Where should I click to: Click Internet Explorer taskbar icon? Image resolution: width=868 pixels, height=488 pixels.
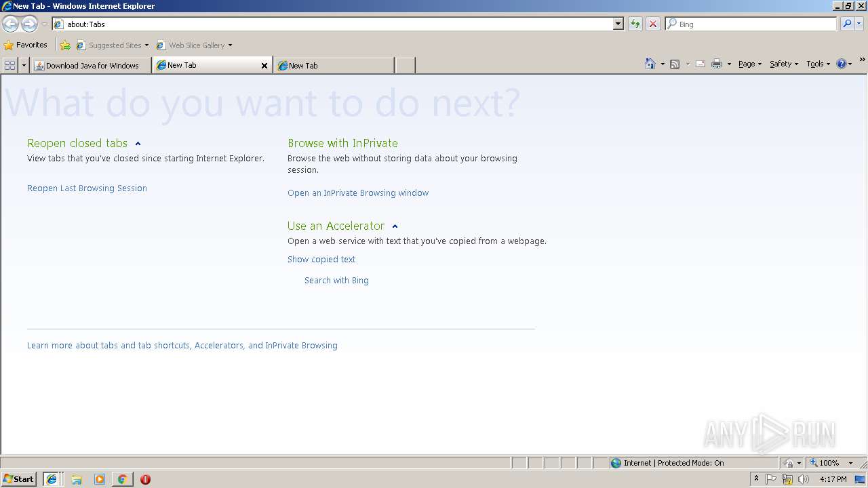[x=52, y=479]
